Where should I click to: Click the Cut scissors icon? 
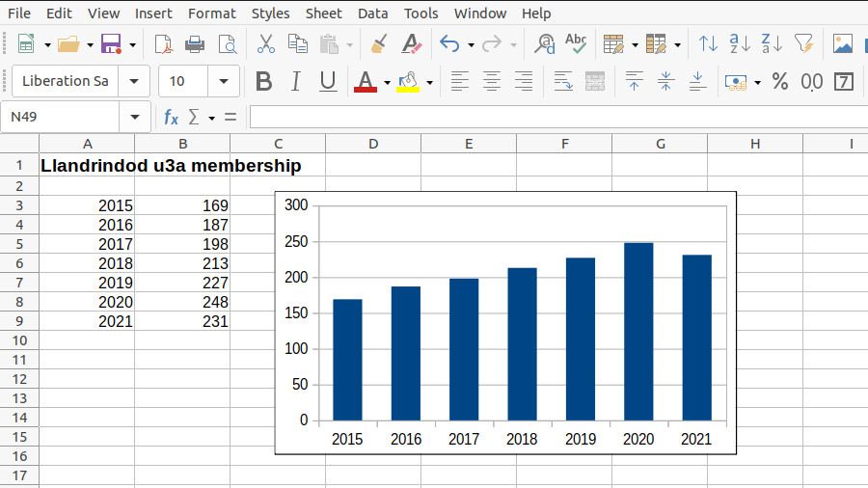coord(266,44)
